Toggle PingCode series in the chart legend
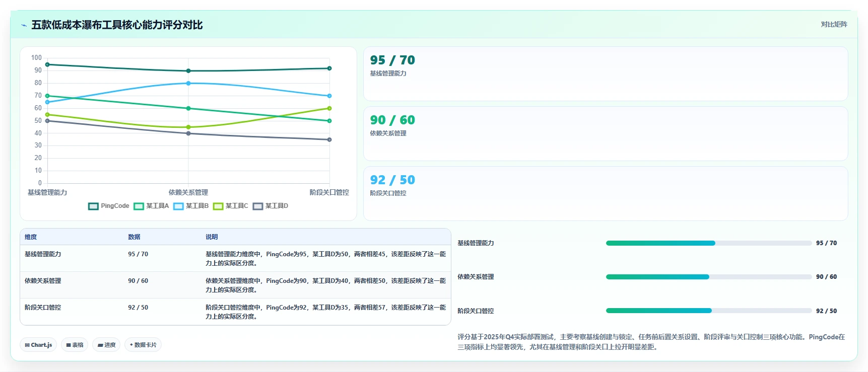This screenshot has width=868, height=372. pos(109,206)
